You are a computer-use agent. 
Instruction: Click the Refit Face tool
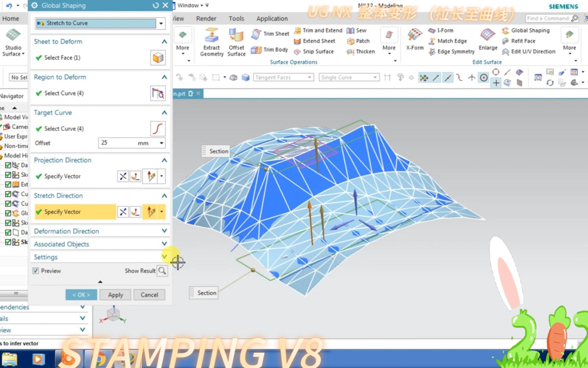pos(519,41)
